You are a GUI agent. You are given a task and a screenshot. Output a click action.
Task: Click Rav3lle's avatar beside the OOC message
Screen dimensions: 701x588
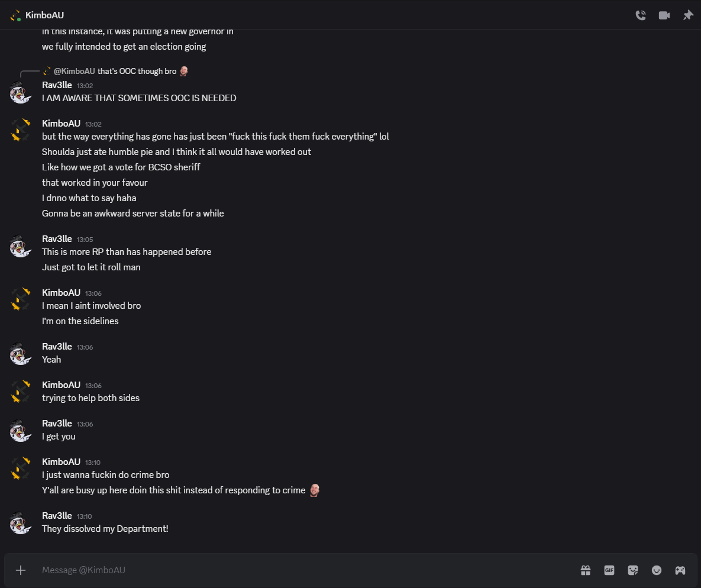(x=20, y=92)
